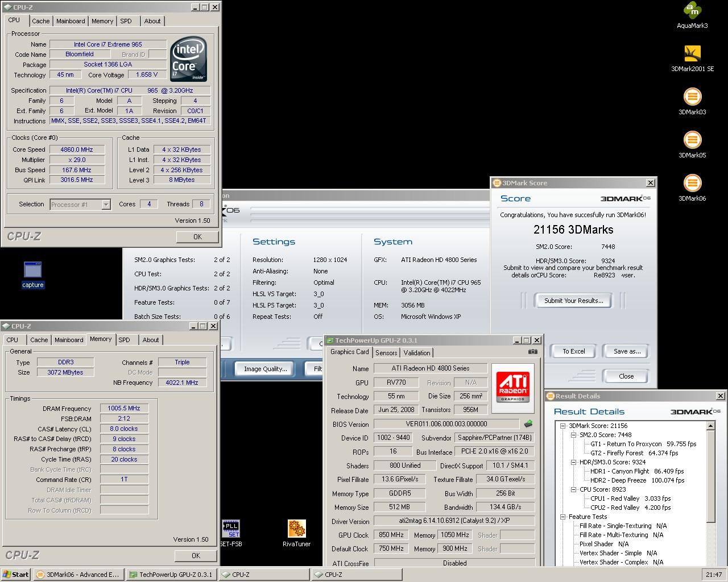The image size is (728, 582).
Task: Click Save as... button in 3DMark Score
Action: click(627, 351)
